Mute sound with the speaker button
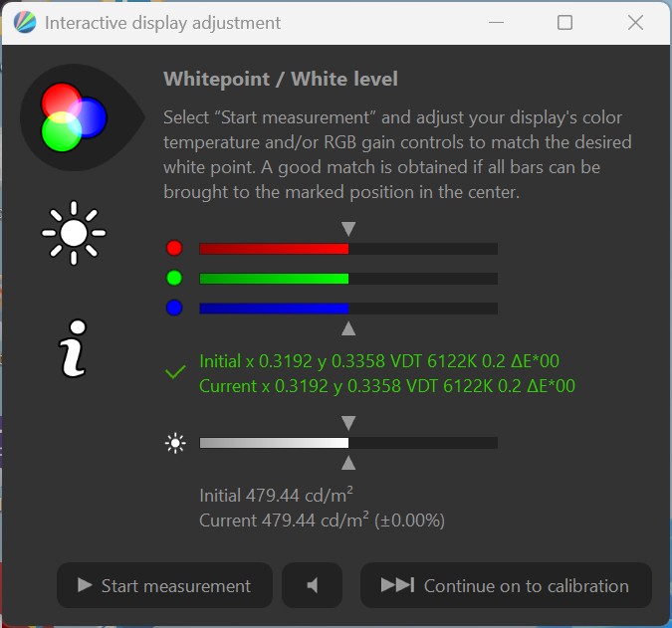 312,585
